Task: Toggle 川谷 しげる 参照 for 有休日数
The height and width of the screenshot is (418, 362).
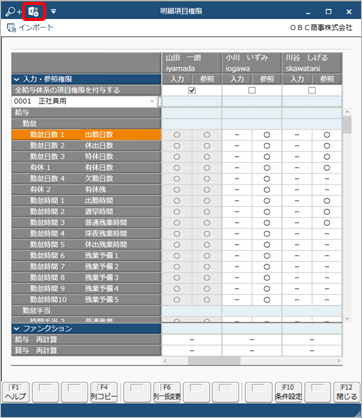Action: point(327,168)
